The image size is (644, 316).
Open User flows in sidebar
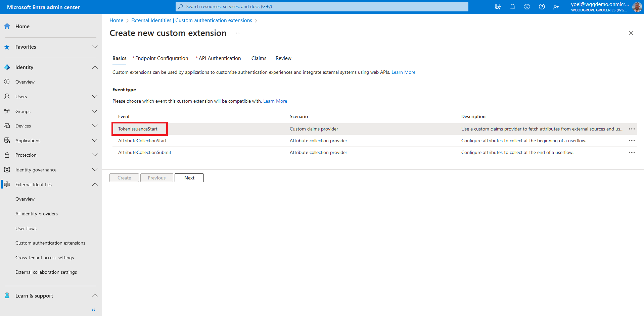tap(26, 228)
